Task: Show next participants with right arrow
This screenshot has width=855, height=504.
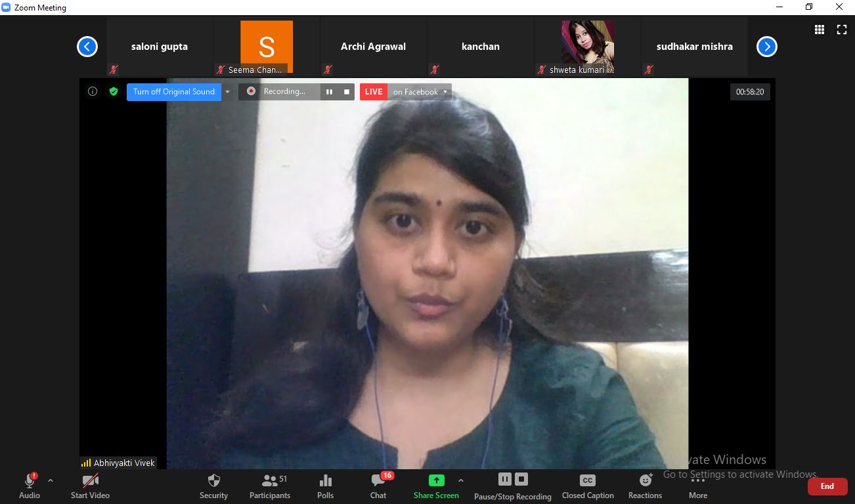Action: [x=767, y=47]
